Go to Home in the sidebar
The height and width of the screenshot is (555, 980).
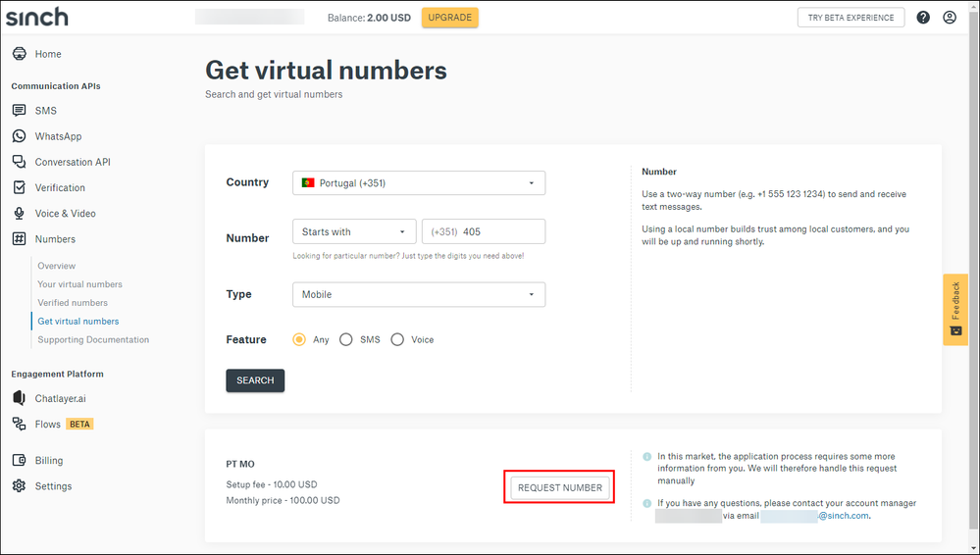pyautogui.click(x=48, y=54)
